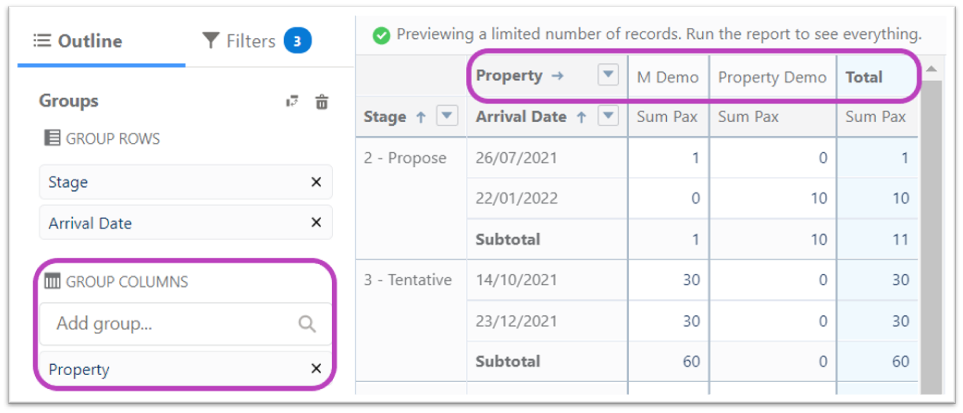
Task: Remove the Stage row group
Action: (316, 182)
